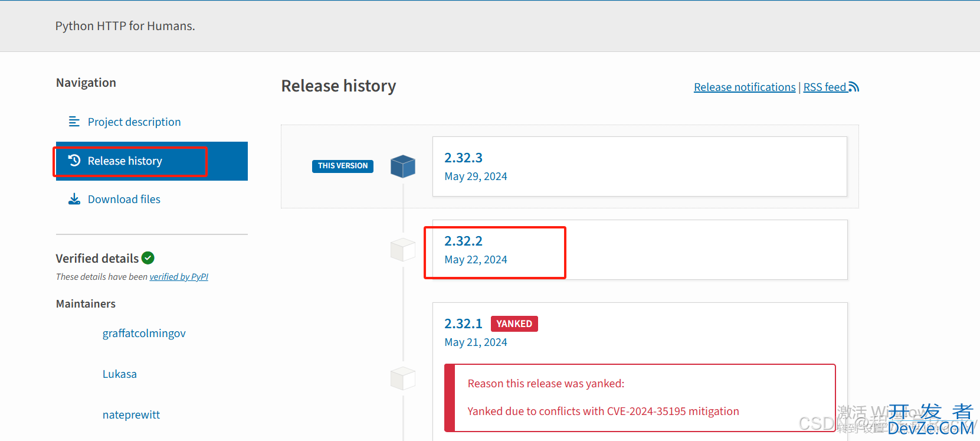Click the May 22, 2024 date text

[476, 260]
